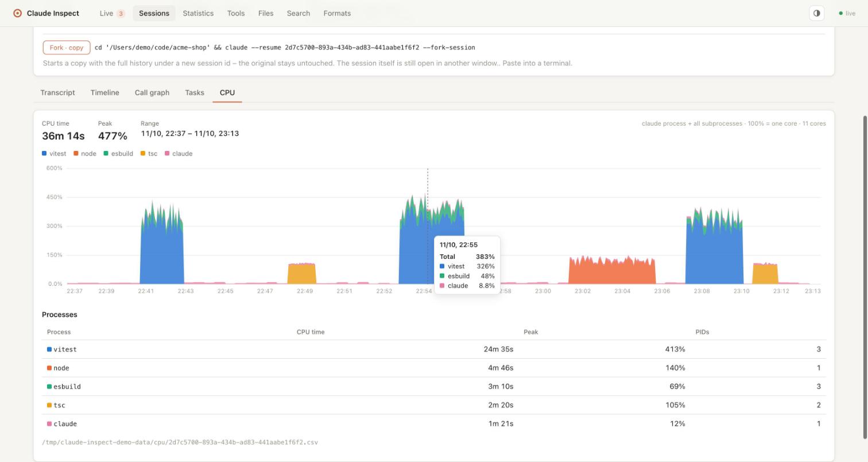868x462 pixels.
Task: Click the orange node CPU area in chart
Action: (612, 272)
